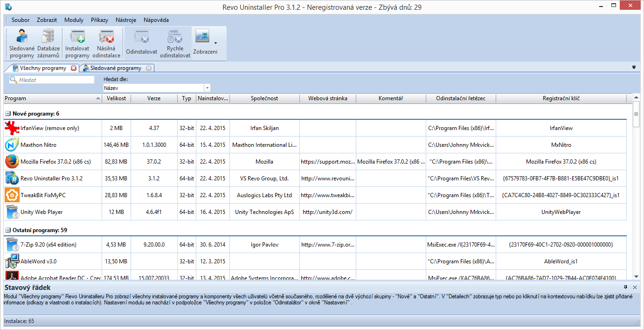Click Auslogics Labs Pty Ltd cell
644x330 pixels.
[264, 195]
